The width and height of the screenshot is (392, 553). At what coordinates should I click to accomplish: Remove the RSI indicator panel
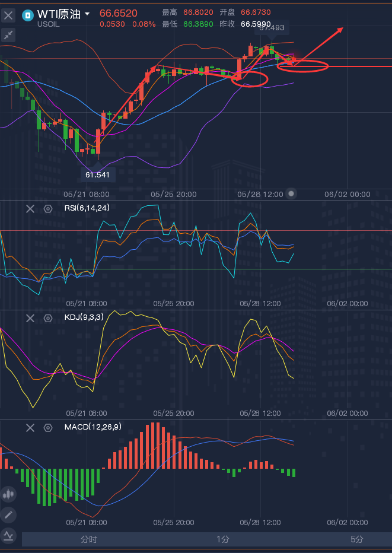[30, 208]
